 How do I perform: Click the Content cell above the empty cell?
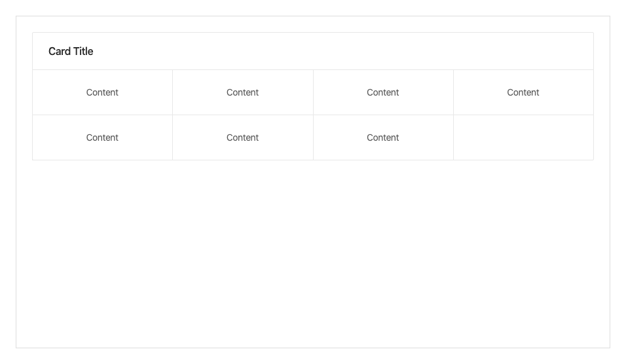(x=523, y=92)
